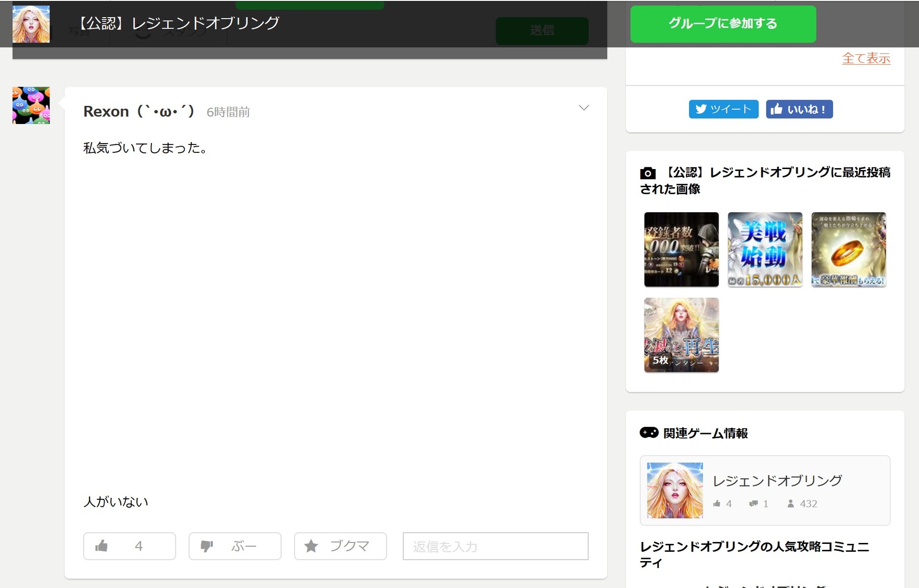Open the 全て表示 link
The image size is (919, 588).
click(866, 58)
